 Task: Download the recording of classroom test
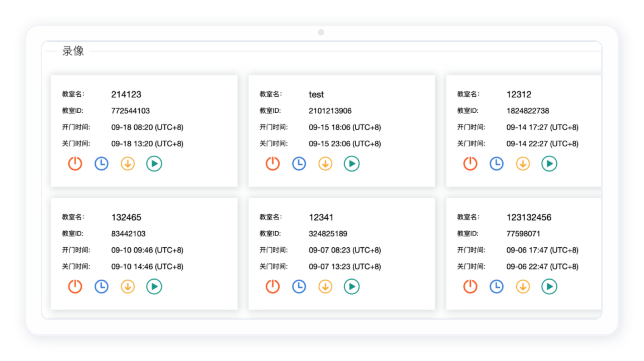pyautogui.click(x=325, y=164)
